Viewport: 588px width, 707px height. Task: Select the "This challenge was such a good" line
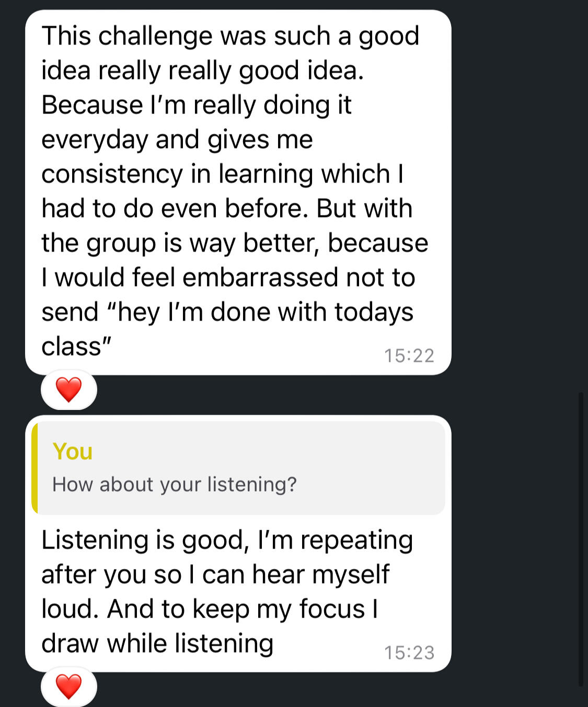pos(230,36)
